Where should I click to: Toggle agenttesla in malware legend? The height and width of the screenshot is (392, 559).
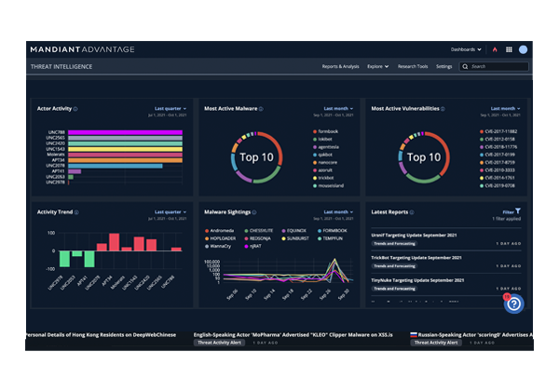click(x=326, y=147)
